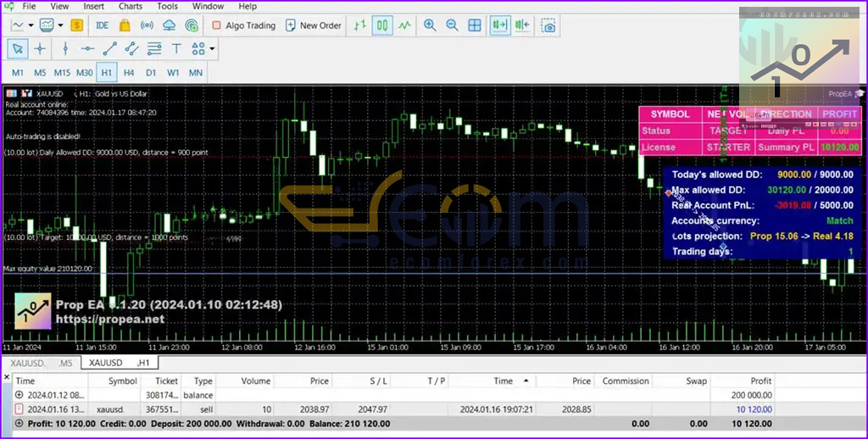Image resolution: width=868 pixels, height=439 pixels.
Task: Select the Text label tool
Action: [176, 48]
